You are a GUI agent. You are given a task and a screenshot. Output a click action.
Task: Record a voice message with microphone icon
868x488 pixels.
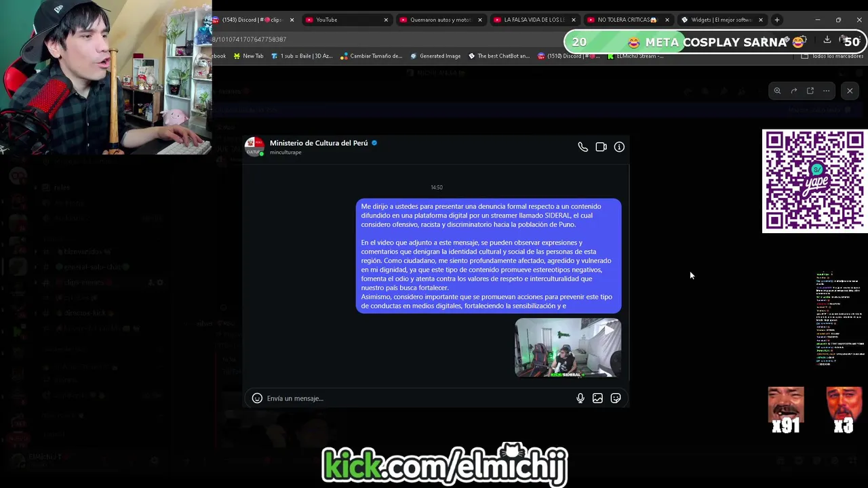(x=580, y=399)
